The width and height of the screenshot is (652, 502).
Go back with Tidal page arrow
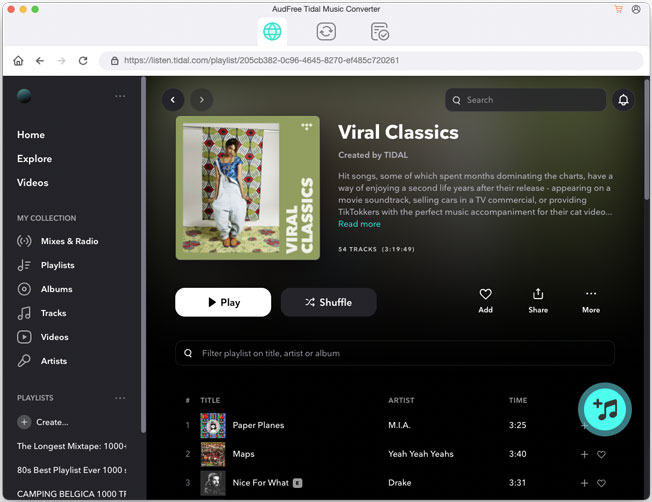(173, 100)
